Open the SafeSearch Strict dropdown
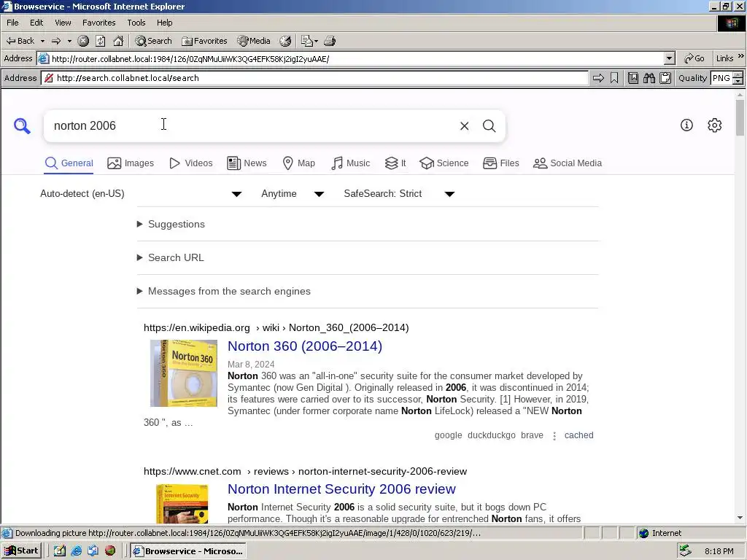 [399, 194]
